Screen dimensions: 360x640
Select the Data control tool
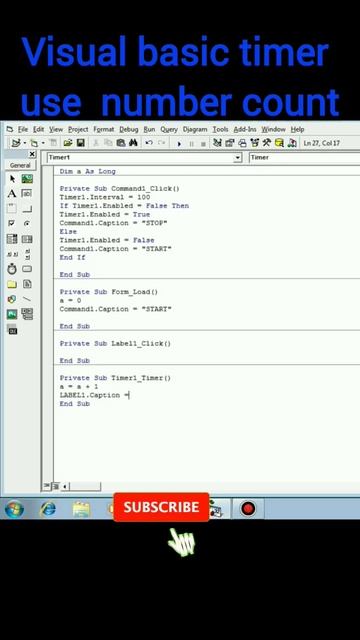27,314
